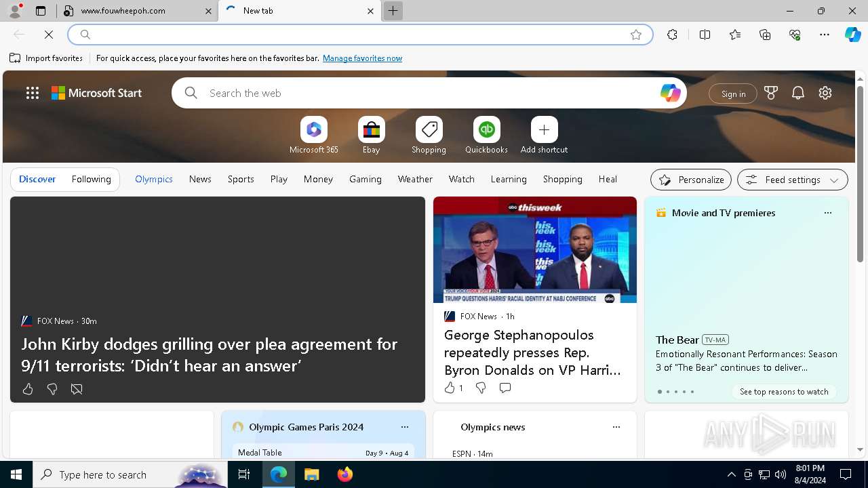The width and height of the screenshot is (868, 488).
Task: Open Browser essentials icon
Action: pyautogui.click(x=795, y=35)
